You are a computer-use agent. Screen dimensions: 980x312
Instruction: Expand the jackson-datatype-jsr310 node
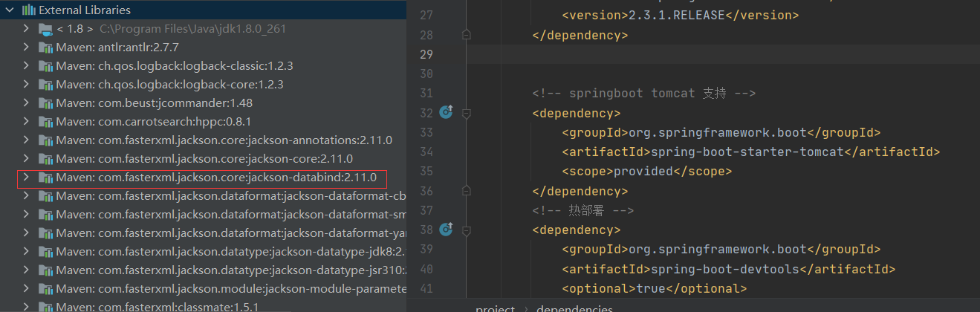27,270
